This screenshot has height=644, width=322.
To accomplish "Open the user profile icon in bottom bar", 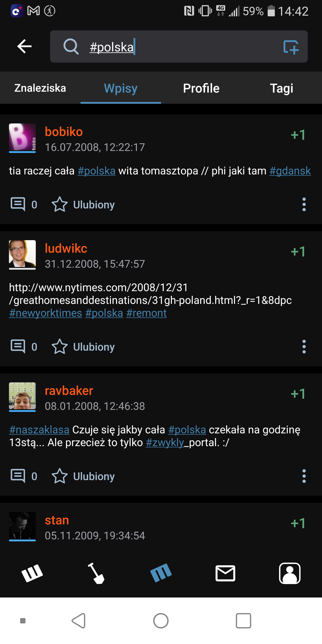I will [x=290, y=573].
